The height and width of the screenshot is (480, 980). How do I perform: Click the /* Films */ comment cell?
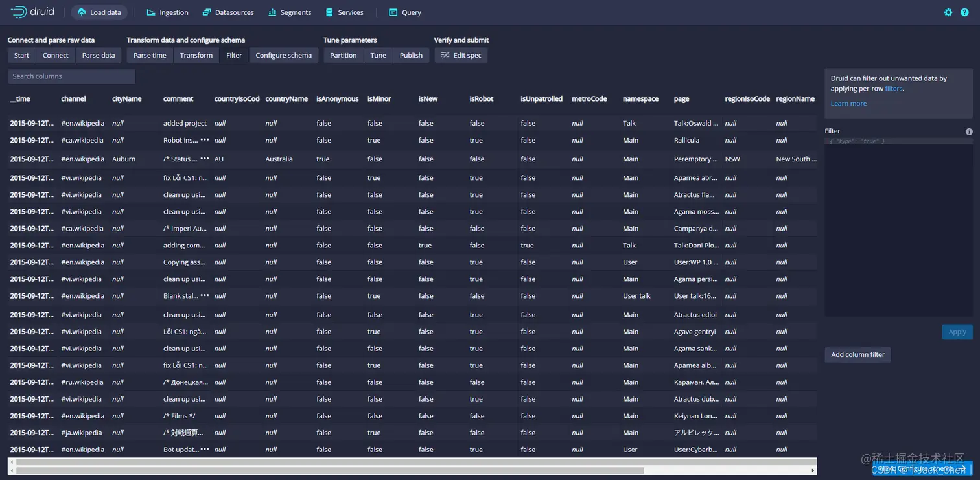point(179,416)
